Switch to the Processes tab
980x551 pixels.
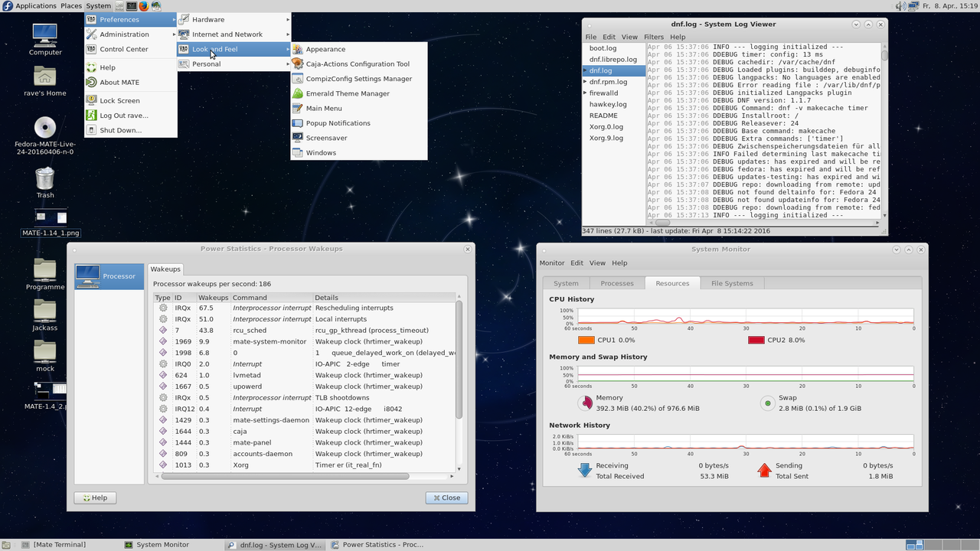click(617, 283)
